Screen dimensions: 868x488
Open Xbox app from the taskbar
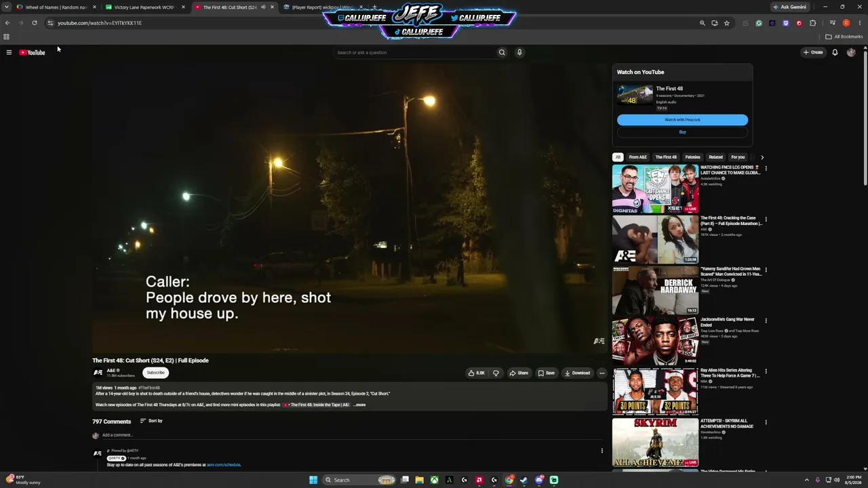point(434,480)
